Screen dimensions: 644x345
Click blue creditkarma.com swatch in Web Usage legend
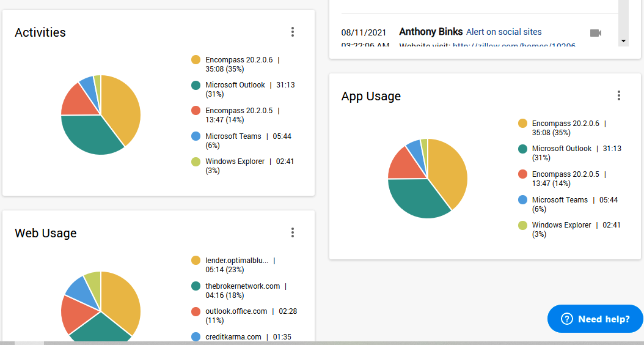click(x=196, y=337)
